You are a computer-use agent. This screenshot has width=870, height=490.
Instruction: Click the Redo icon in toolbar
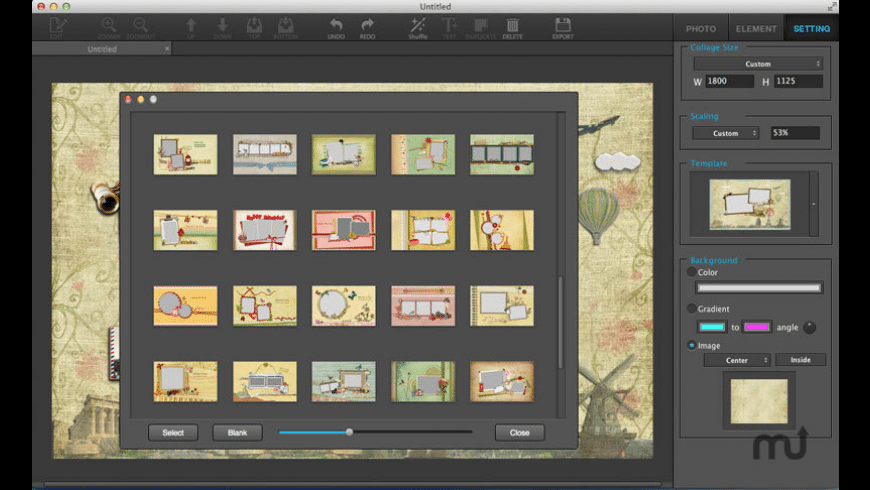[367, 25]
